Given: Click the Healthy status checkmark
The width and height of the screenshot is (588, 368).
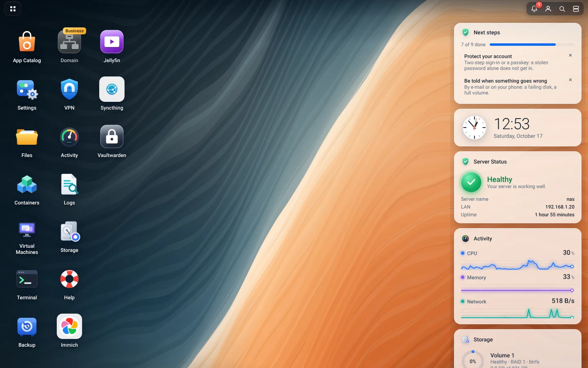Looking at the screenshot, I should (471, 182).
